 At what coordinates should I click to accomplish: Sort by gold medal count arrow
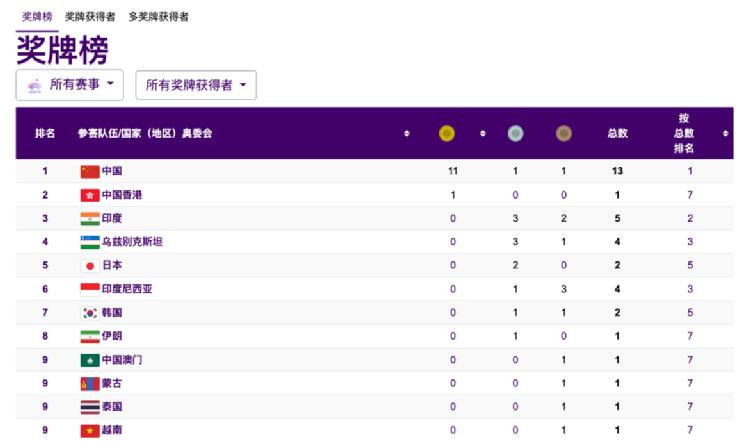(483, 133)
